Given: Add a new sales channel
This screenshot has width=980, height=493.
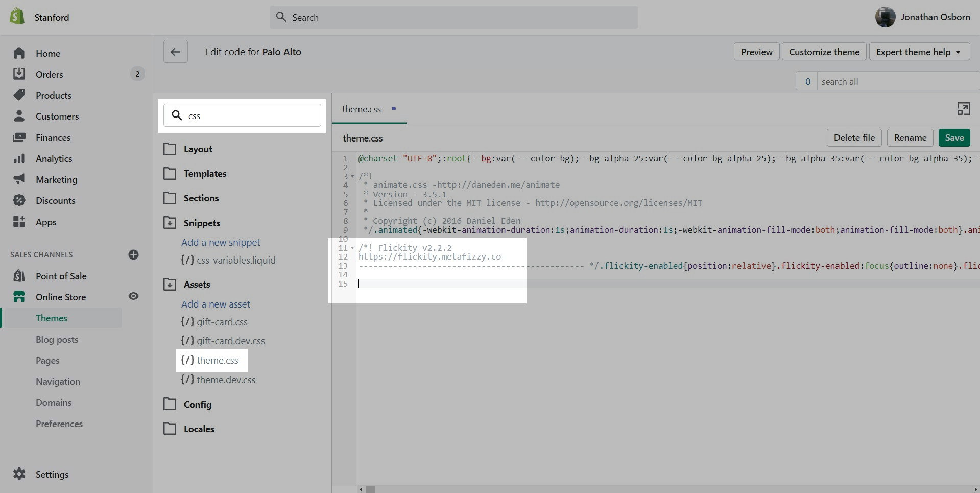Looking at the screenshot, I should click(x=133, y=254).
